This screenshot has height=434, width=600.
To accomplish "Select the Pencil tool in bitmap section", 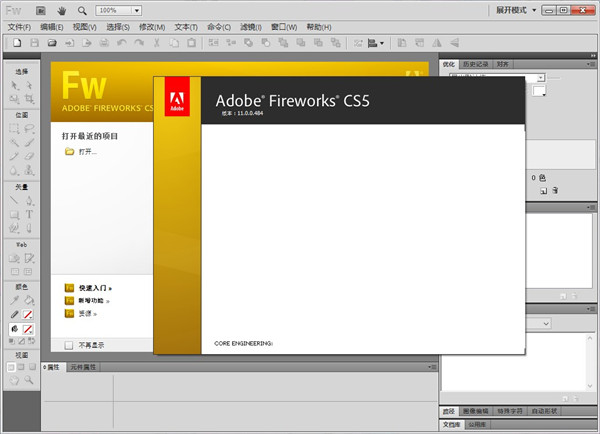I will [x=15, y=156].
